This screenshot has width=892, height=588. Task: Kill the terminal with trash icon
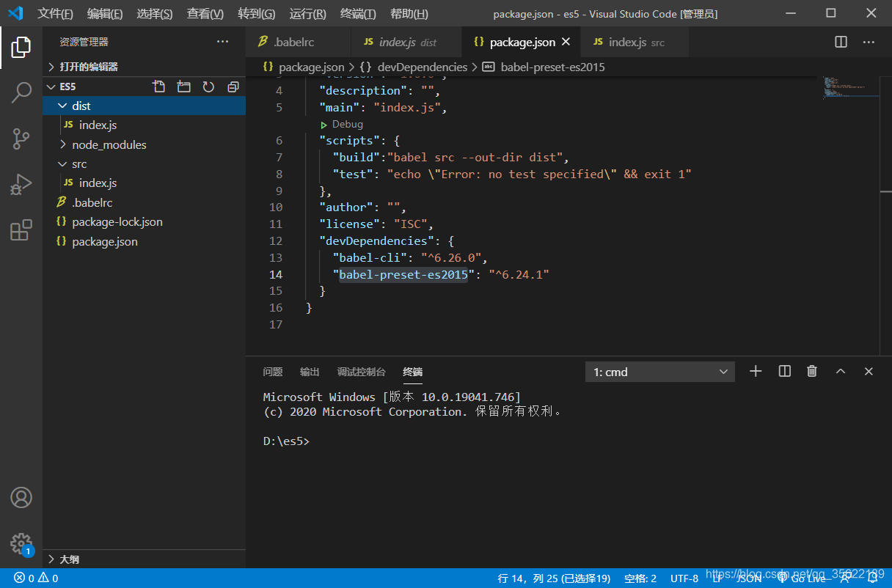pos(812,372)
